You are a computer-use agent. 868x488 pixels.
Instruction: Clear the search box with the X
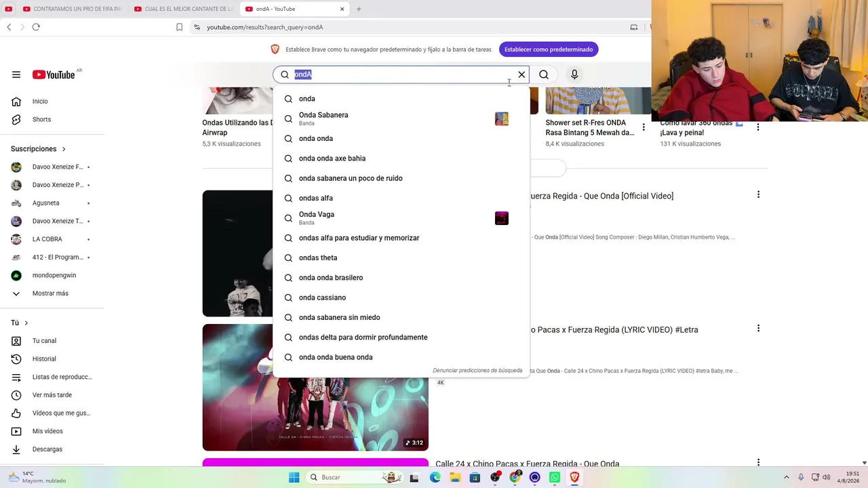[x=521, y=75]
